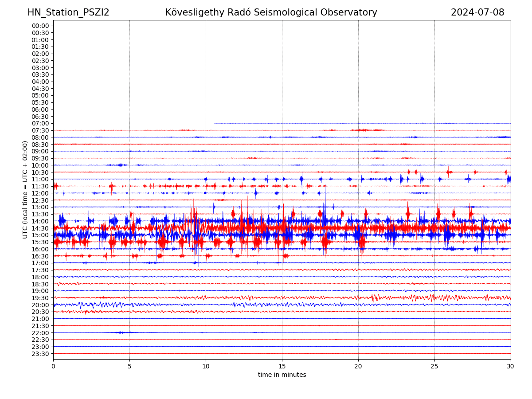The width and height of the screenshot is (532, 399).
Task: Select the 07:00 time row label
Action: [40, 123]
